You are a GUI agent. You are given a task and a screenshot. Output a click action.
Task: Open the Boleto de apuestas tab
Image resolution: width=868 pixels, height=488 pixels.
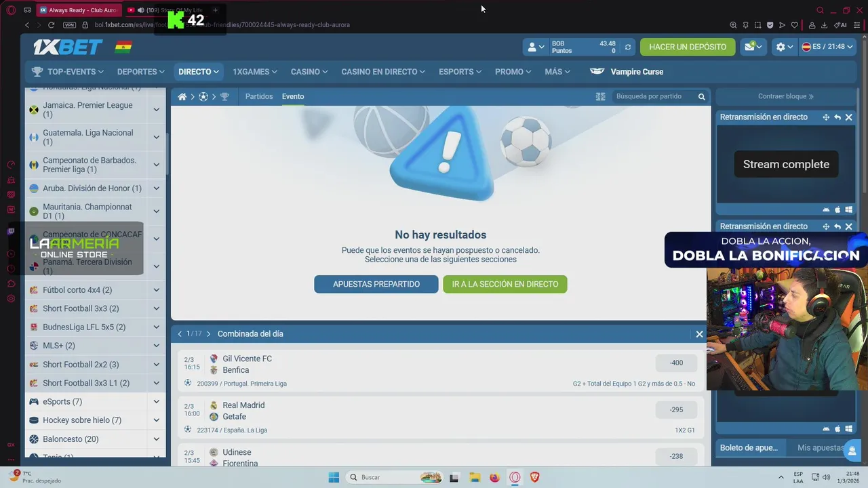[x=750, y=448]
